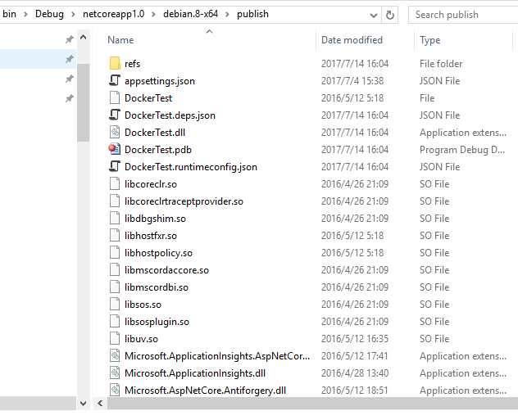Select the libhostpolicy.so file icon
518x420 pixels.
click(115, 252)
